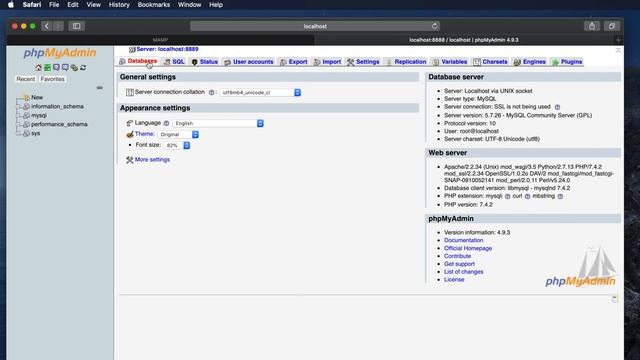Open the Font size dropdown at 82%

point(177,145)
